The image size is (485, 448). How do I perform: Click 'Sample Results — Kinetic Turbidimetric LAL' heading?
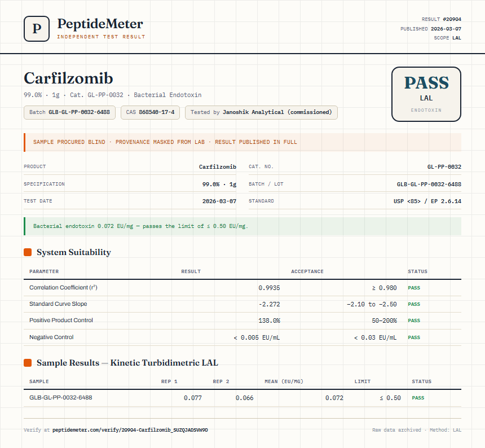(x=127, y=363)
